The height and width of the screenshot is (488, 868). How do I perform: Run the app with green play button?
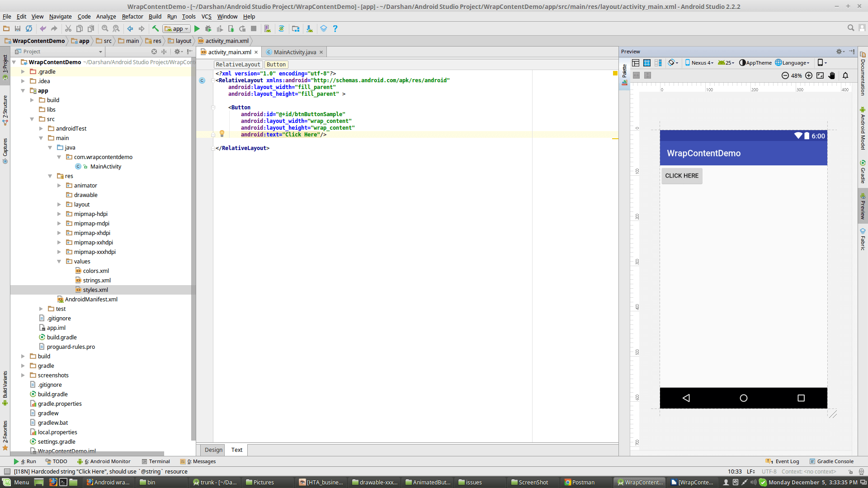click(x=197, y=28)
